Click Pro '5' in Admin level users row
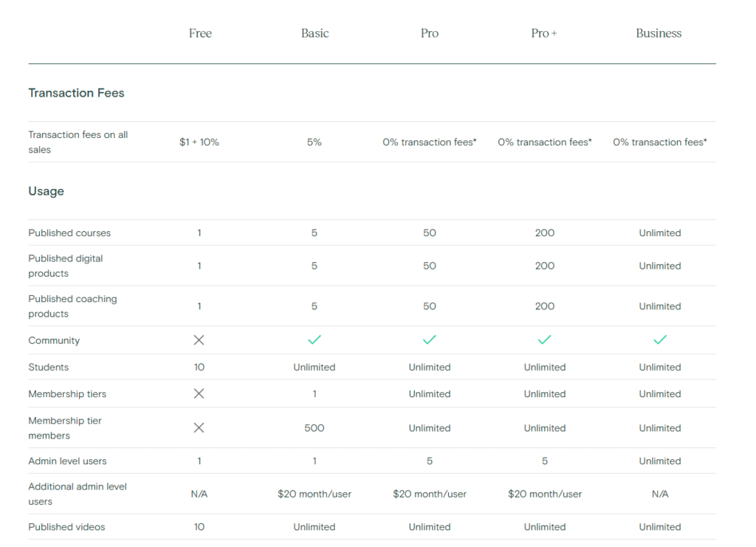756x547 pixels. (x=430, y=461)
